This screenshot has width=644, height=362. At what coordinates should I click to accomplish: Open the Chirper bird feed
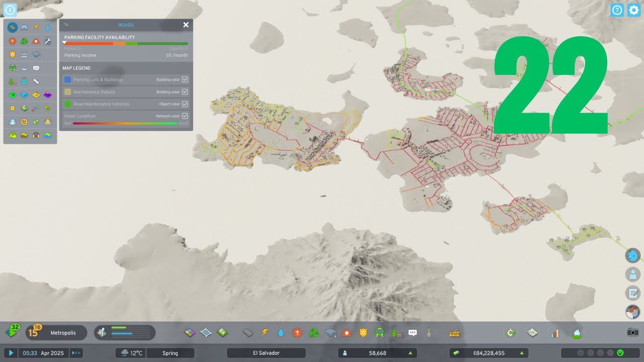pos(632,255)
